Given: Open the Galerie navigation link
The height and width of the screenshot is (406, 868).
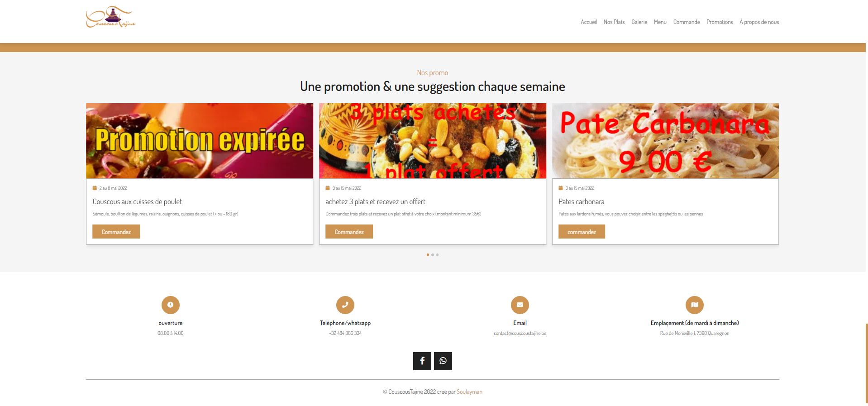Looking at the screenshot, I should pyautogui.click(x=639, y=22).
